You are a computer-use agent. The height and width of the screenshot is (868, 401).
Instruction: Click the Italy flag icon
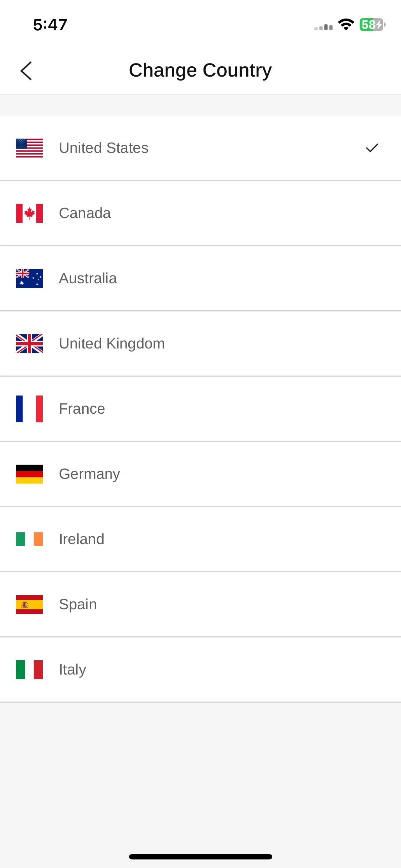29,670
